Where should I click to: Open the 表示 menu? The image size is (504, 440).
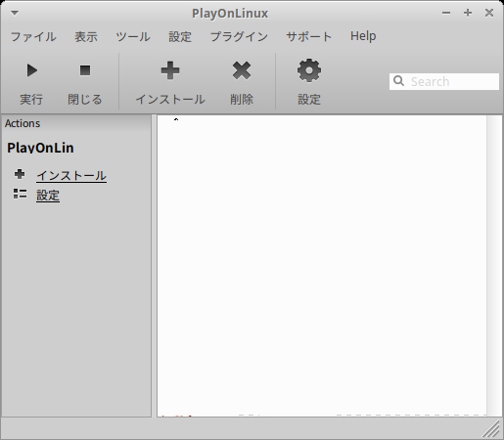[86, 36]
